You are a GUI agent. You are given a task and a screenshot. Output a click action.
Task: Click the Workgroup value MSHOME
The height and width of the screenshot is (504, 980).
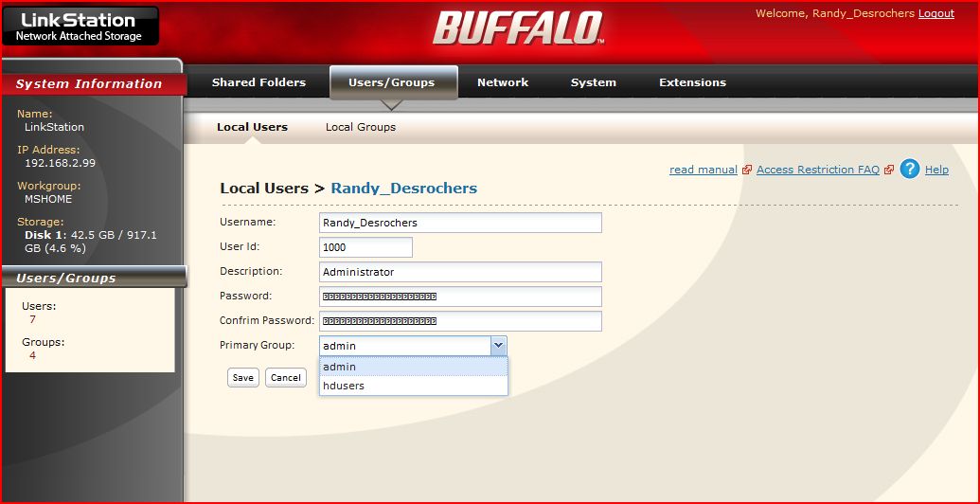click(x=48, y=199)
